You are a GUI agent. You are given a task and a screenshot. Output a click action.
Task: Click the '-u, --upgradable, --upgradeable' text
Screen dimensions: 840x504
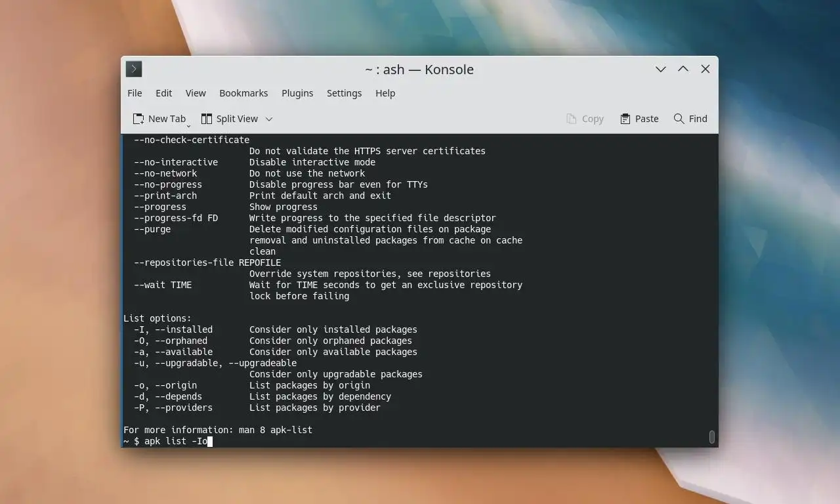coord(215,363)
